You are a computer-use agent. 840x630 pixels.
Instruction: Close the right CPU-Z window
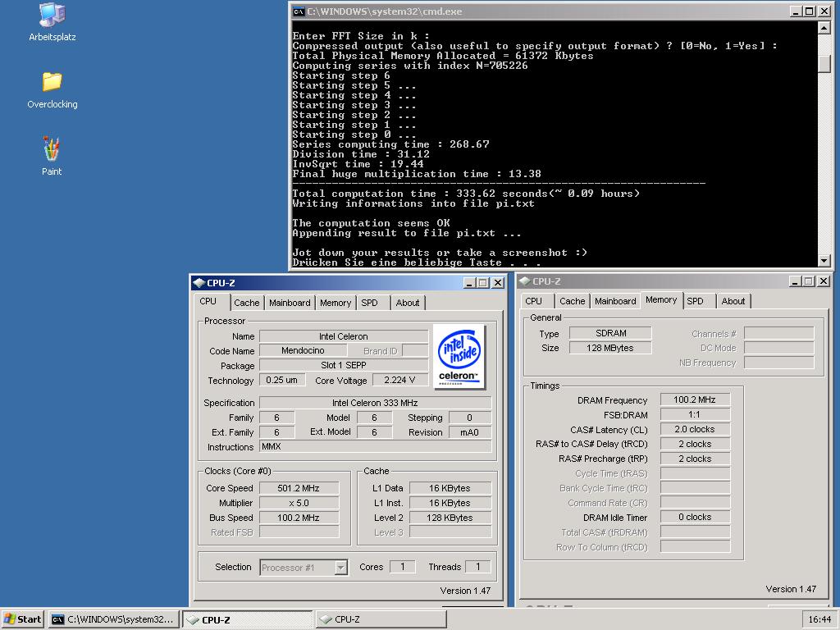(x=824, y=281)
